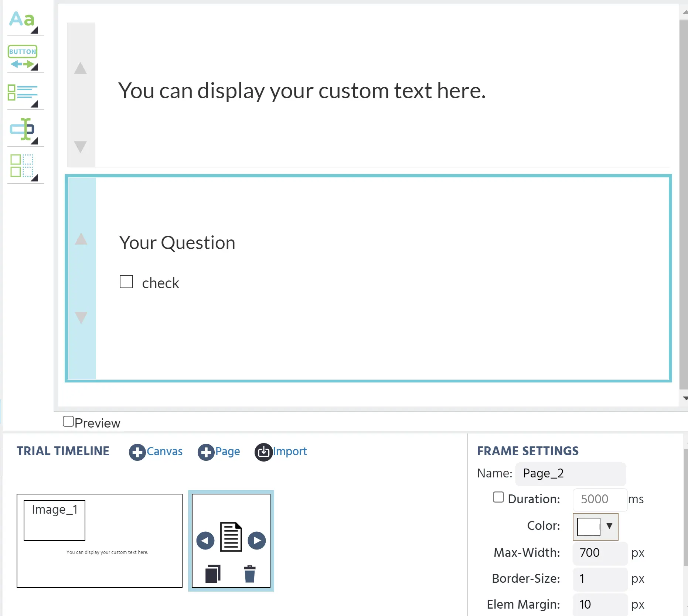Move the question element up
Viewport: 688px width, 616px height.
click(x=81, y=239)
